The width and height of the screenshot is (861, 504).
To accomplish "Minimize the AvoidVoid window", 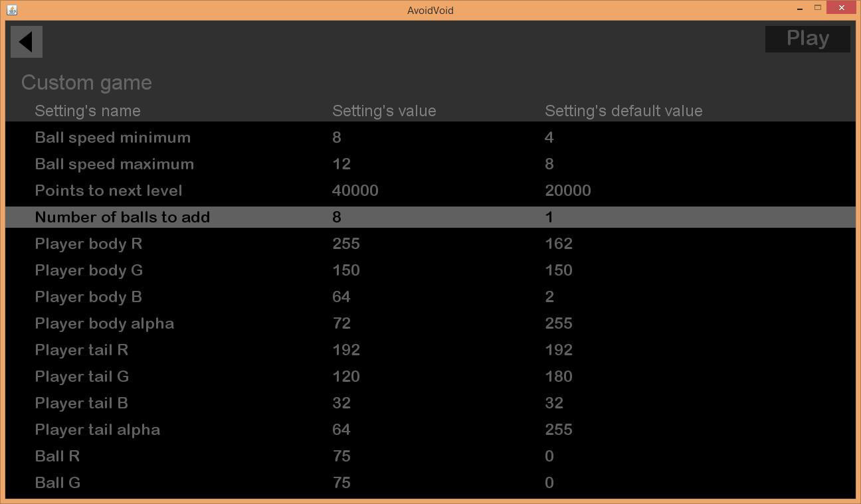I will 800,9.
